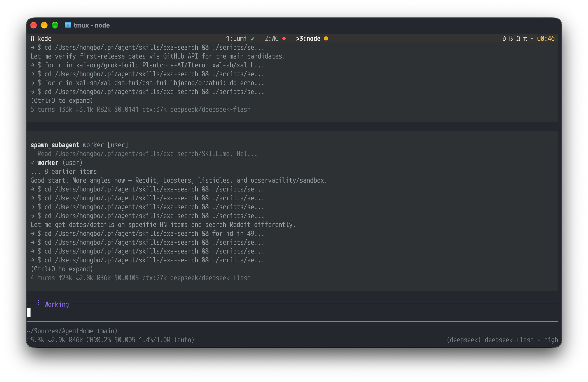Image resolution: width=588 pixels, height=382 pixels.
Task: Click the spinner dots beside Working
Action: coord(38,303)
